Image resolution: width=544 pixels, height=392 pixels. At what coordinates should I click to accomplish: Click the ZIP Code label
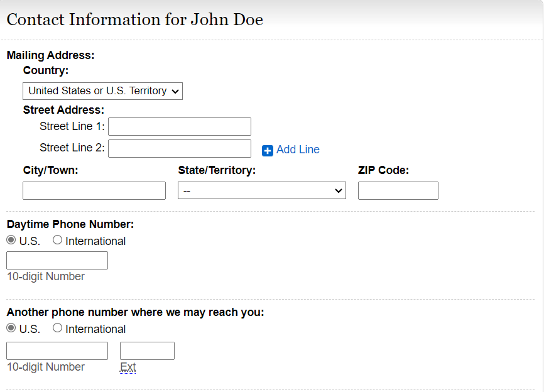pyautogui.click(x=383, y=170)
